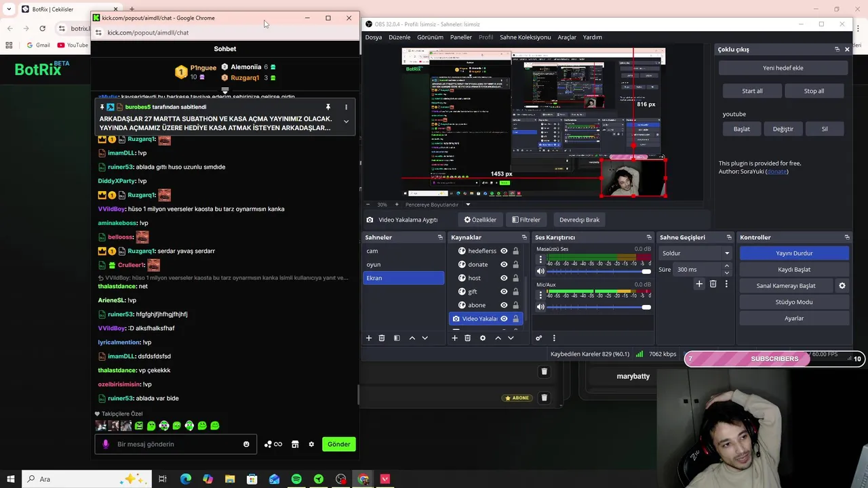The image size is (868, 488).
Task: Add a new scene in Sahneler panel
Action: (369, 338)
